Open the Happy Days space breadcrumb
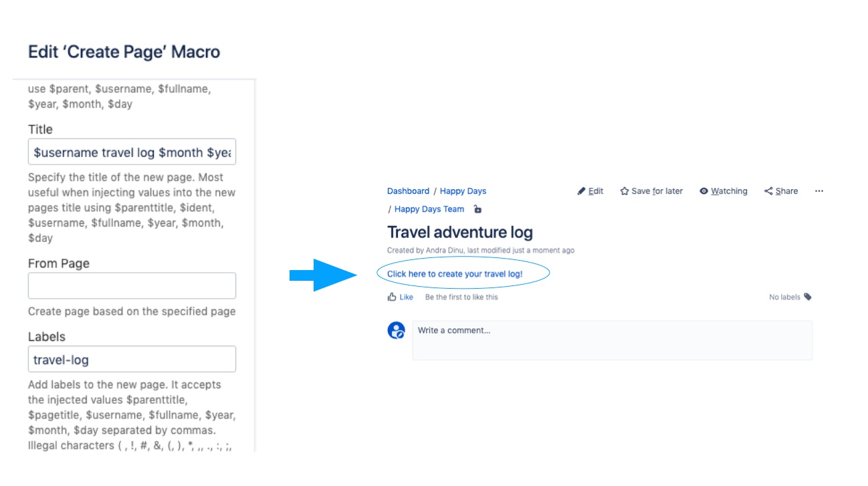The height and width of the screenshot is (486, 868). [x=463, y=191]
